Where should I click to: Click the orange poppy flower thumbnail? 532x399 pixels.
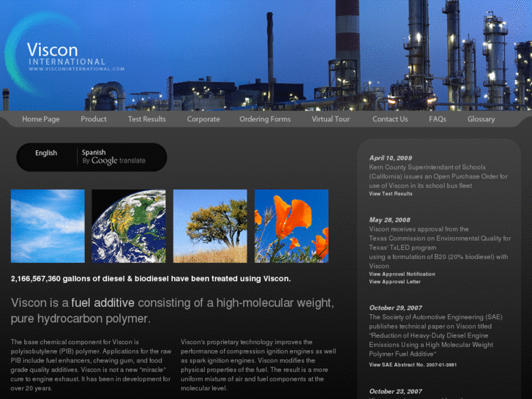click(x=292, y=226)
